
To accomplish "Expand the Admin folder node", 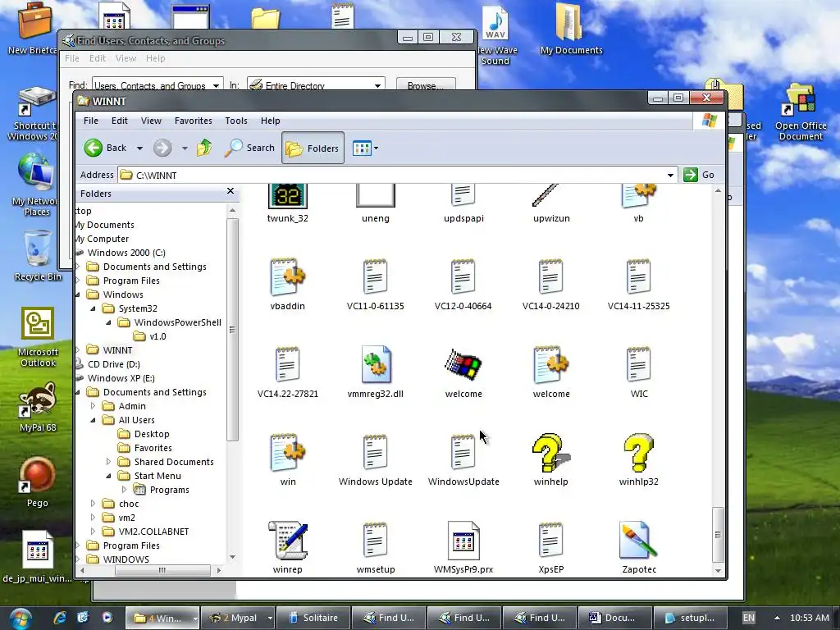I will (x=93, y=406).
